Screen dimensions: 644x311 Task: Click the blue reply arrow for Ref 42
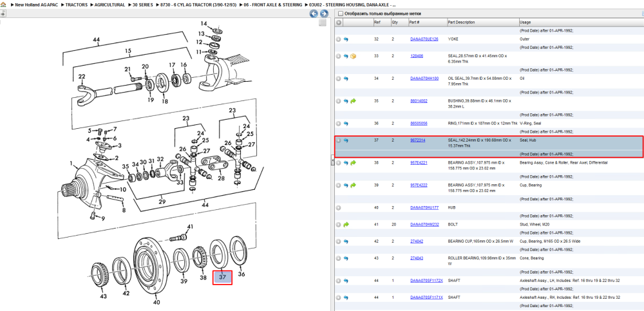click(346, 241)
